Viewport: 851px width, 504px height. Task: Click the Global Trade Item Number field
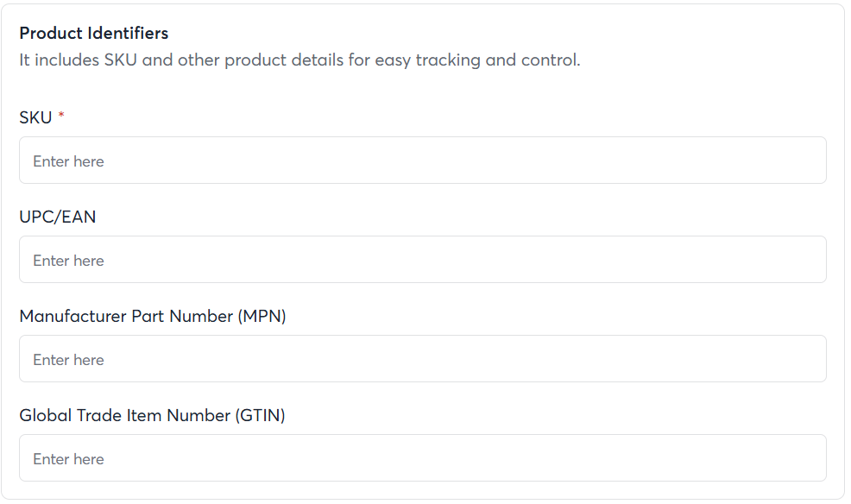(422, 458)
